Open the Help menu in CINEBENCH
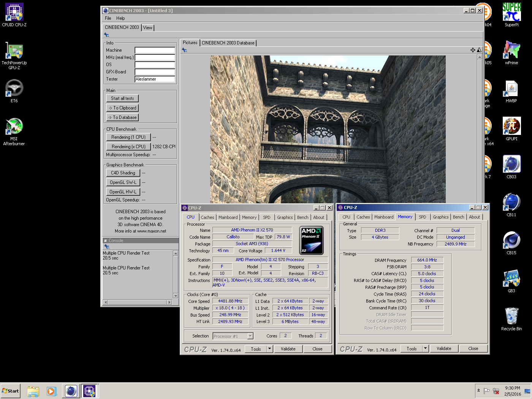Screen dimensions: 532x399 tap(120, 18)
